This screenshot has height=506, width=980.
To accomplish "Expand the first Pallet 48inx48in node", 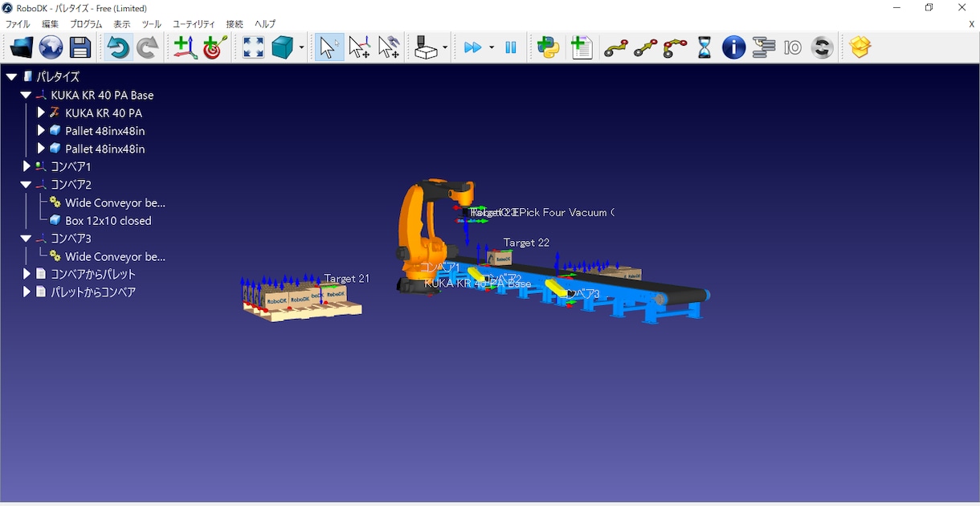I will [x=41, y=130].
